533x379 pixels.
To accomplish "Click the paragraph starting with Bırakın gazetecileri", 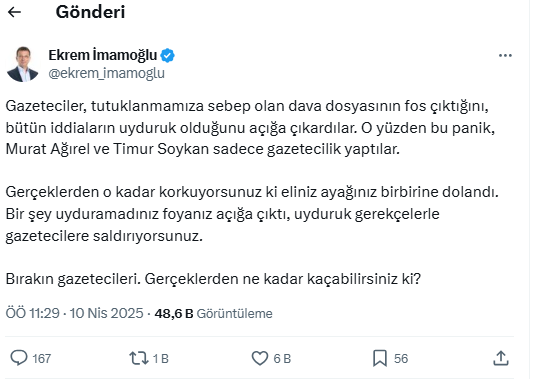I will (x=213, y=279).
